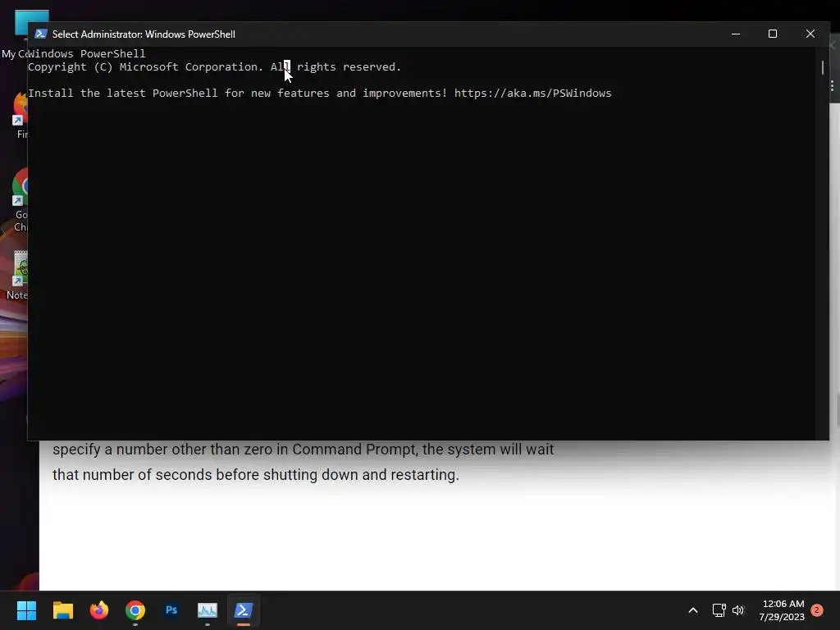Image resolution: width=840 pixels, height=630 pixels.
Task: Select the Firefox desktop shortcut
Action: tap(21, 115)
